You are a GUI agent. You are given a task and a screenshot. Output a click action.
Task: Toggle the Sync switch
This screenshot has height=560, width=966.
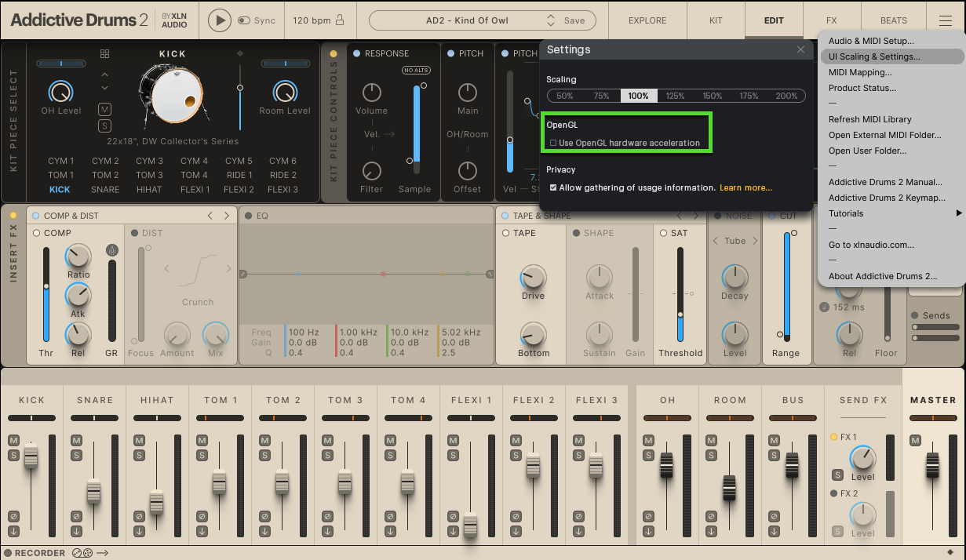click(x=243, y=20)
